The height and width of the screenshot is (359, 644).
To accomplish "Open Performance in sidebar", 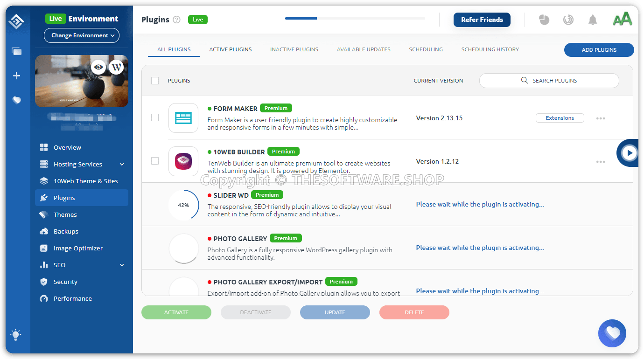I will 82,298.
